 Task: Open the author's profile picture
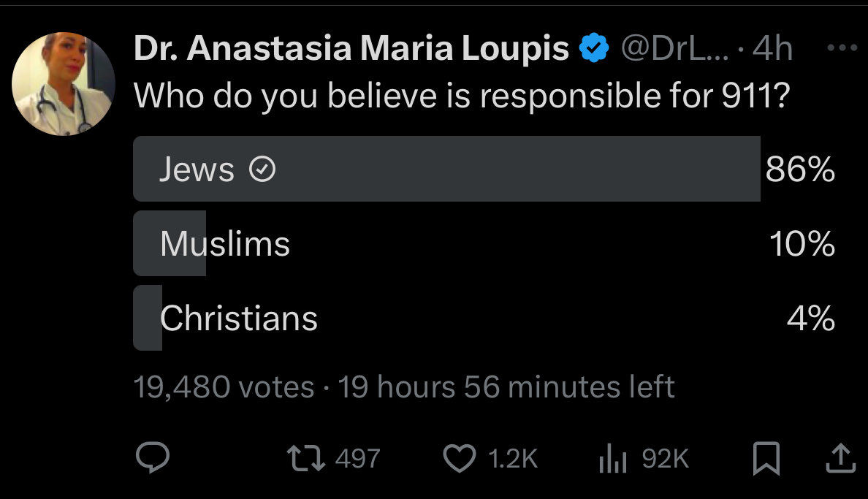(64, 83)
